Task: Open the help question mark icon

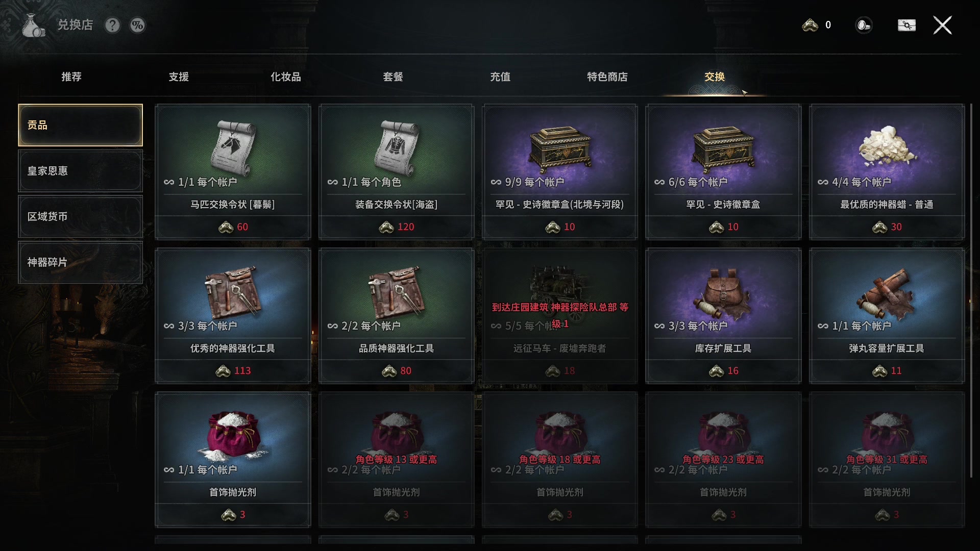Action: 112,25
